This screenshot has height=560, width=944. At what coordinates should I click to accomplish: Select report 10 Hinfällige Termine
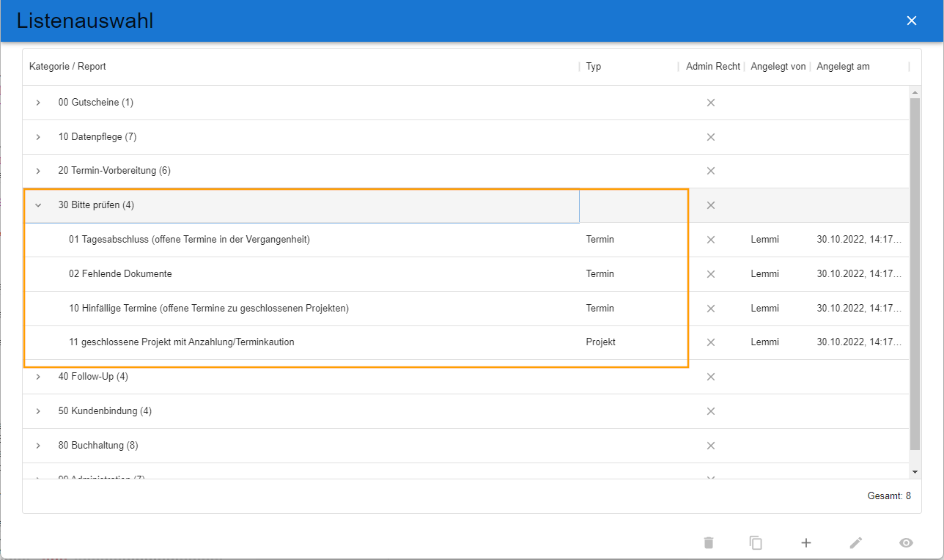point(209,309)
